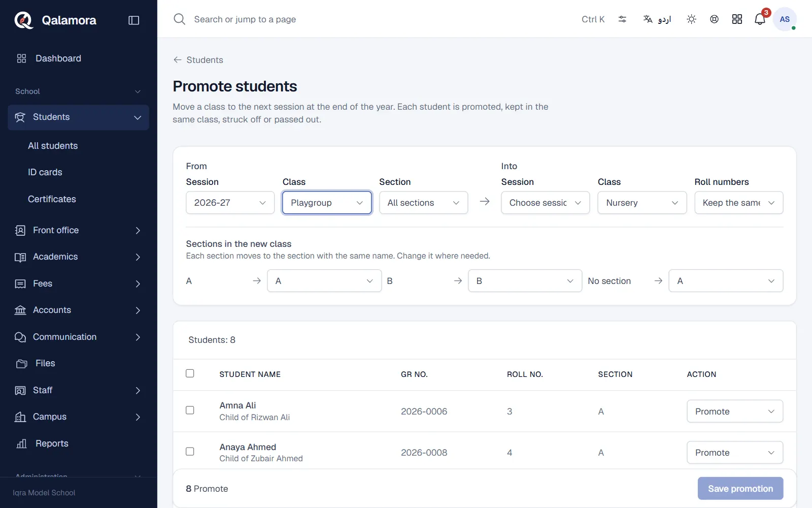This screenshot has width=812, height=508.
Task: Click the Students graduation icon
Action: 20,117
